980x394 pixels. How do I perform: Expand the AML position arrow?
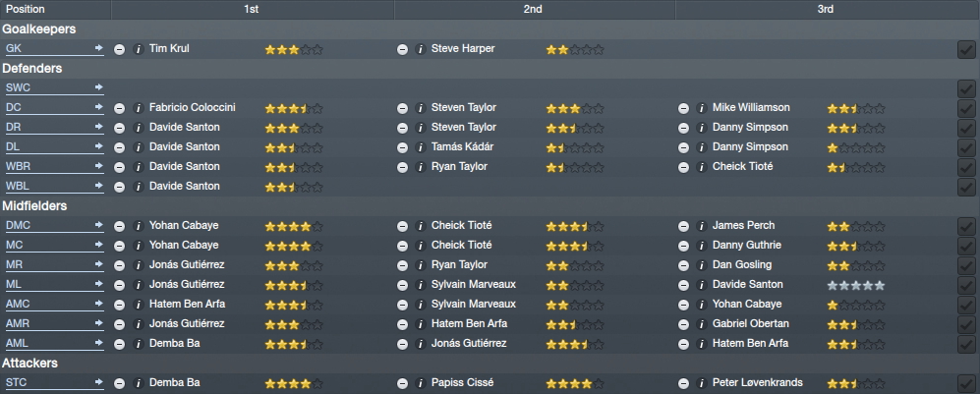[x=98, y=343]
